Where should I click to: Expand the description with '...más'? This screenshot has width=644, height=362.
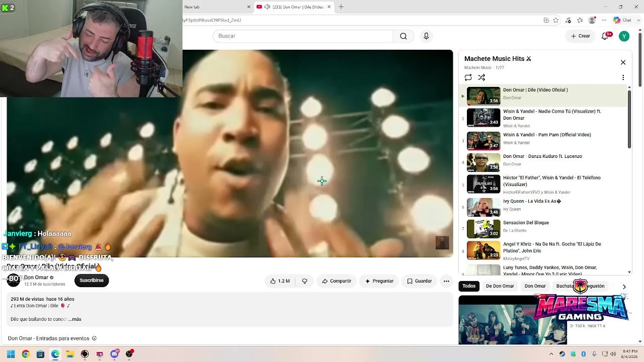point(75,319)
